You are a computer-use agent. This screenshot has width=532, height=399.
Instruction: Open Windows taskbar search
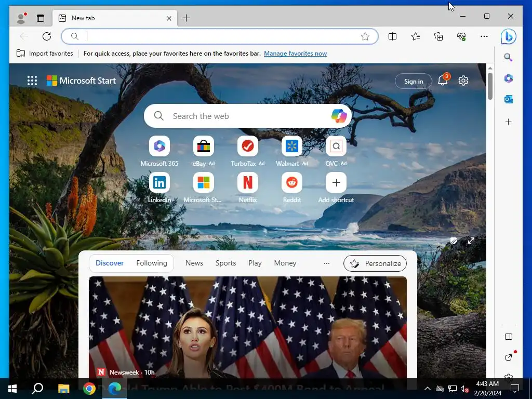click(37, 389)
